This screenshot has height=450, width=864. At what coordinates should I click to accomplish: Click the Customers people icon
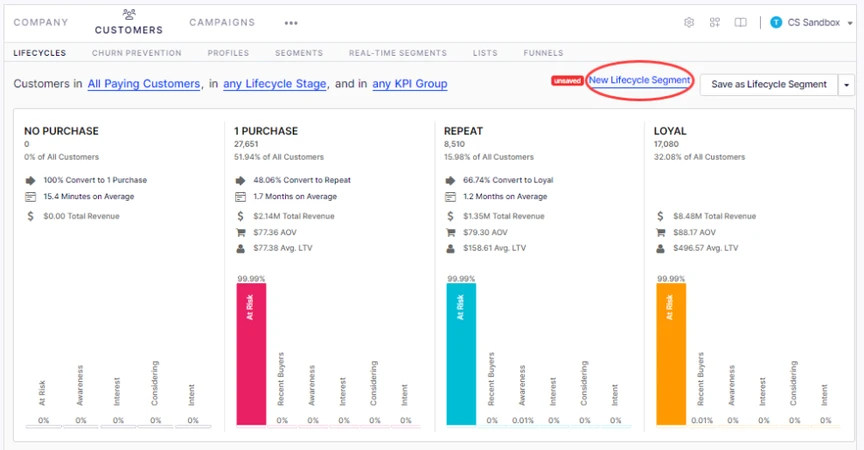pyautogui.click(x=128, y=14)
